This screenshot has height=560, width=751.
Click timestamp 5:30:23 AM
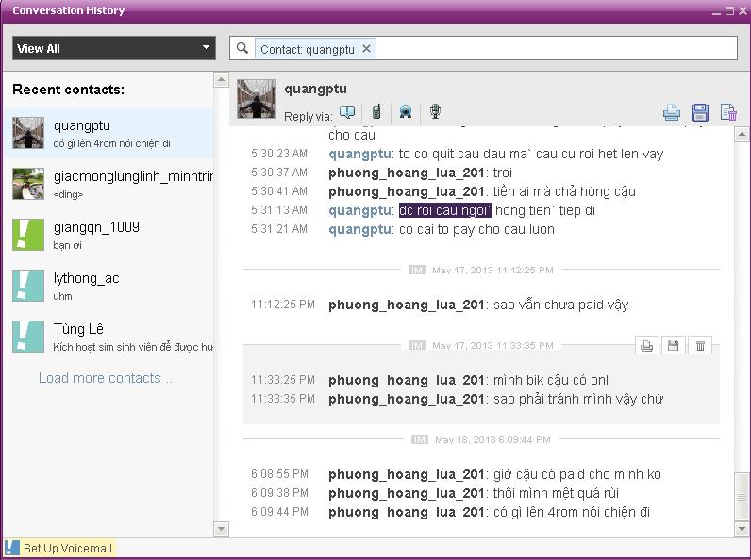pyautogui.click(x=279, y=154)
